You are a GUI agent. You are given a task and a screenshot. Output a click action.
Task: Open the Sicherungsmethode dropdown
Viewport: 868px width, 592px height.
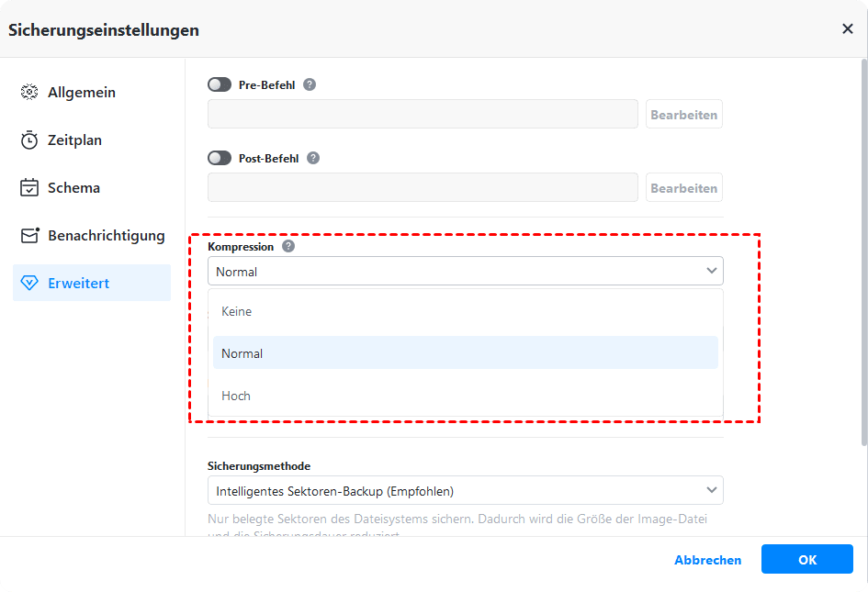click(x=465, y=490)
